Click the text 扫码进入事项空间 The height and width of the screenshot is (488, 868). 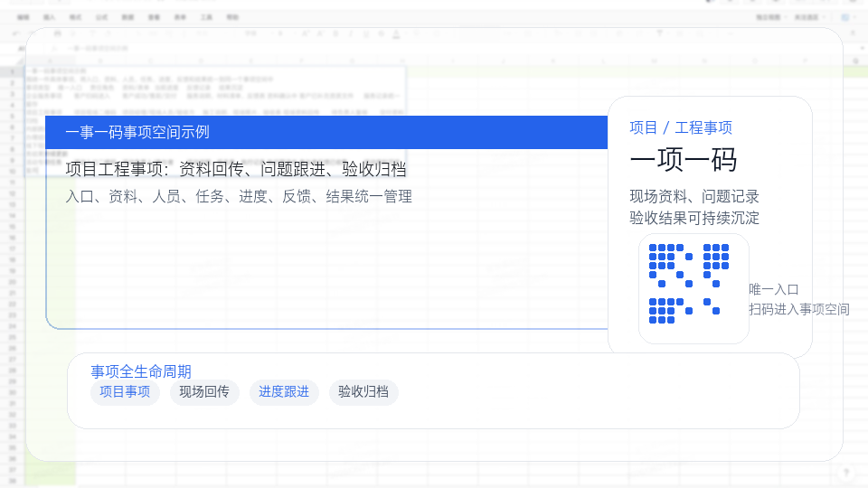(798, 309)
